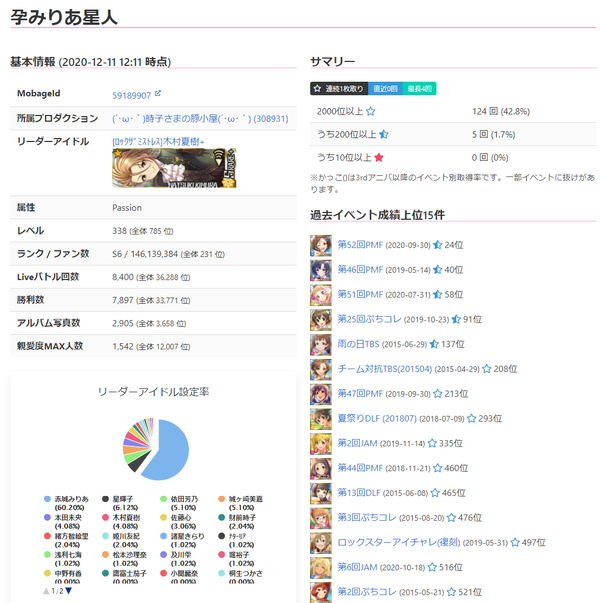The height and width of the screenshot is (603, 600).
Task: Click the outline star beside 2000位以上
Action: tap(370, 112)
